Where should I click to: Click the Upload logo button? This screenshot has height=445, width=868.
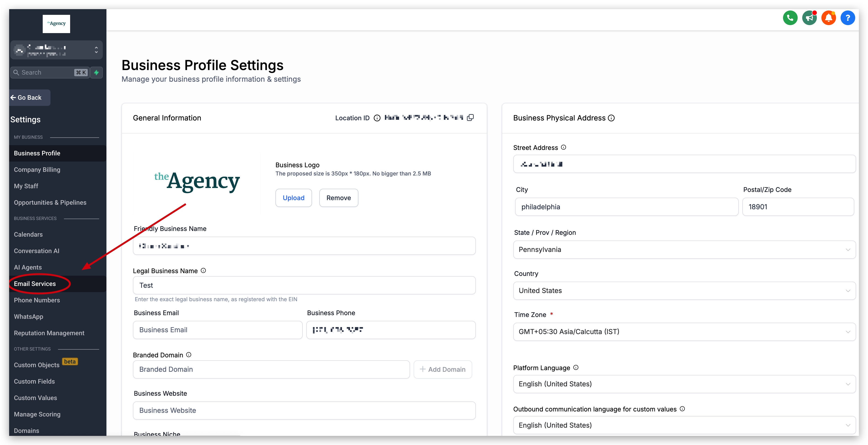coord(293,198)
